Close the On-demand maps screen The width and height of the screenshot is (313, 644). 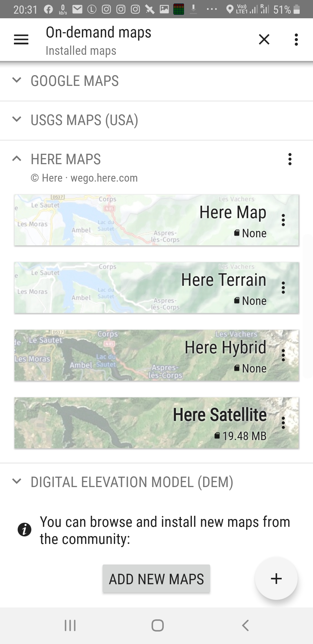coord(264,39)
